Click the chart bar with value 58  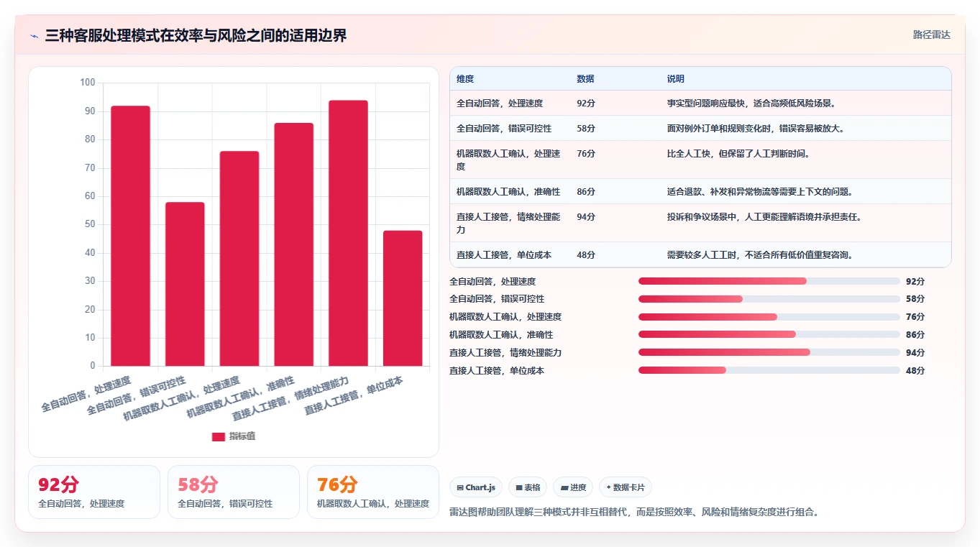185,284
